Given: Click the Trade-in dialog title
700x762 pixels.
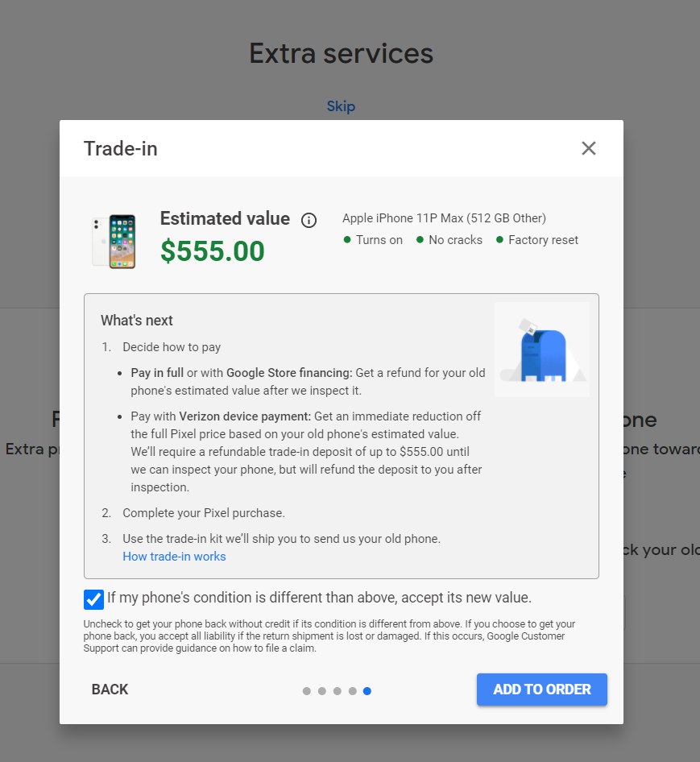Looking at the screenshot, I should 121,149.
